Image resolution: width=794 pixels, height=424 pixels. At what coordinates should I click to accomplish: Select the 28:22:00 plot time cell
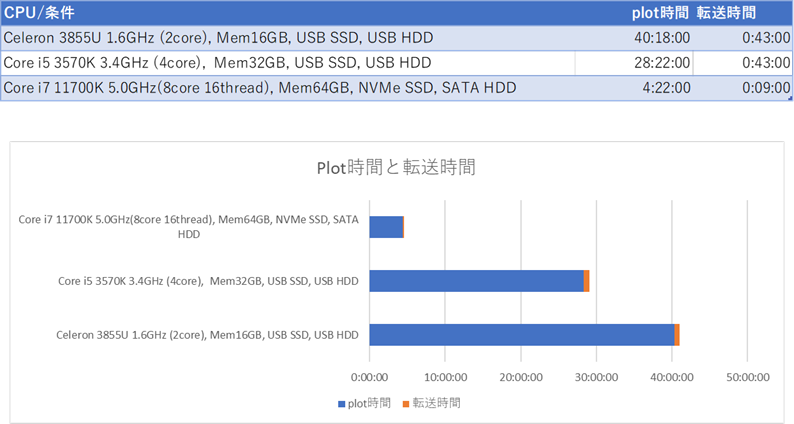(x=662, y=63)
